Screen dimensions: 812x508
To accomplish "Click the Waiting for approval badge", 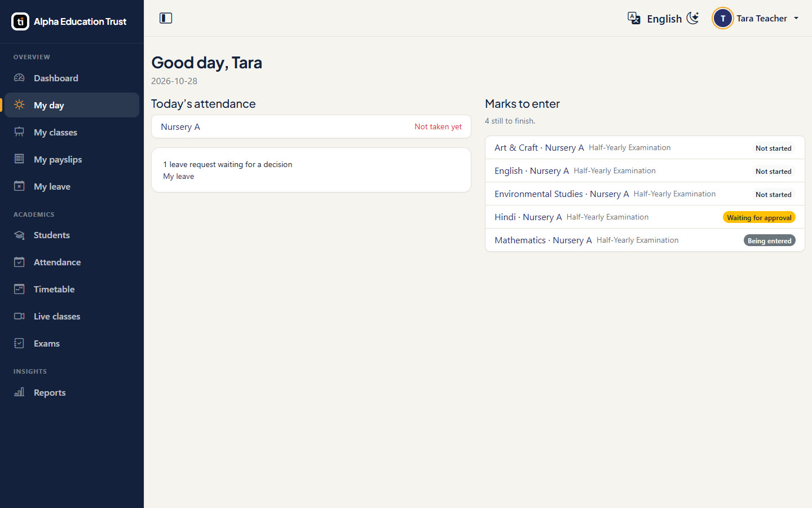I will point(759,217).
